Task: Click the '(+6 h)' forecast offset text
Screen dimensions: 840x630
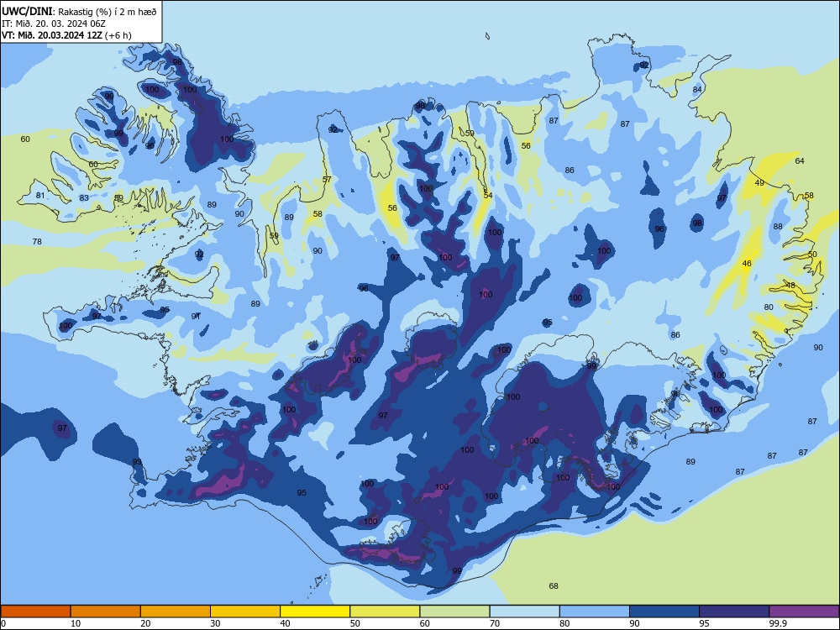Action: pyautogui.click(x=118, y=35)
